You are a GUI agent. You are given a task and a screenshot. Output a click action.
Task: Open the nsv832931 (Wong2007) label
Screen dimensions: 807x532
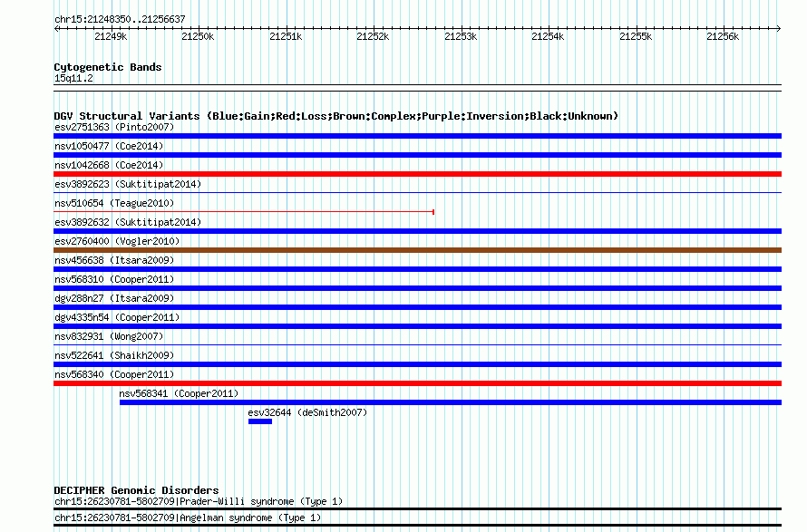coord(109,336)
